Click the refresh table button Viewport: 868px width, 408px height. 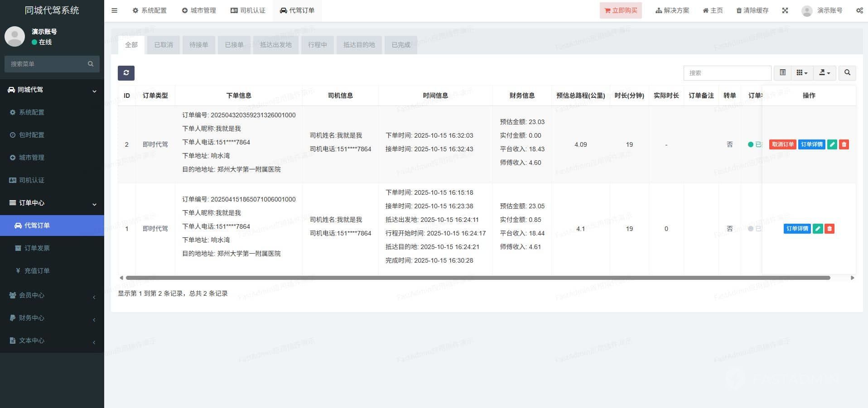(x=126, y=73)
